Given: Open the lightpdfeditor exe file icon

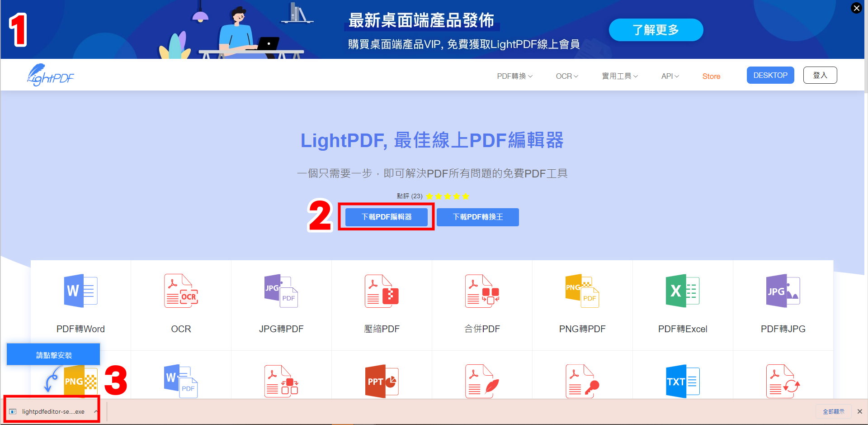Looking at the screenshot, I should point(13,411).
